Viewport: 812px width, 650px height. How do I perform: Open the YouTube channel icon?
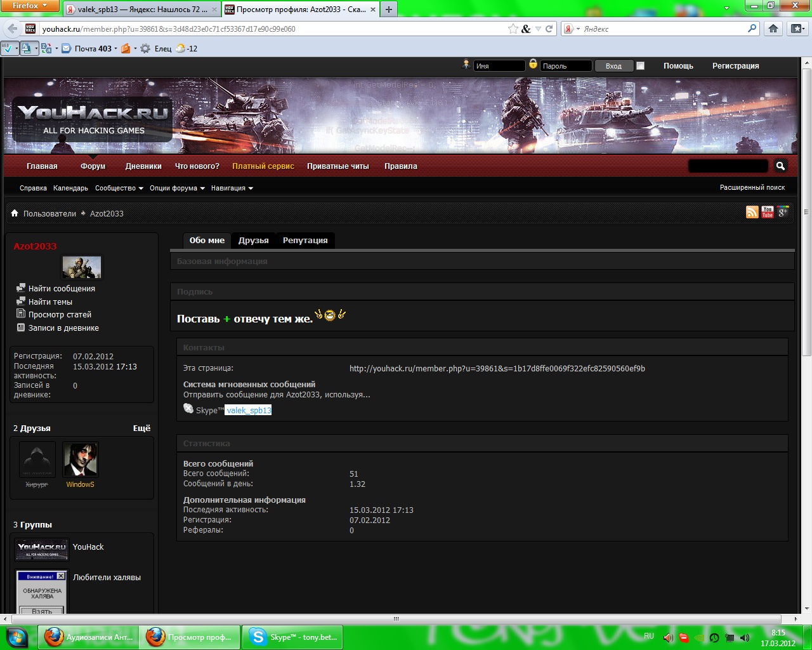pos(767,213)
